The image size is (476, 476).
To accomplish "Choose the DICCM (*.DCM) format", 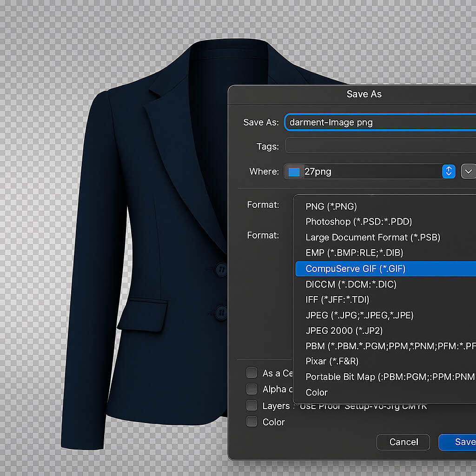I will (x=350, y=284).
